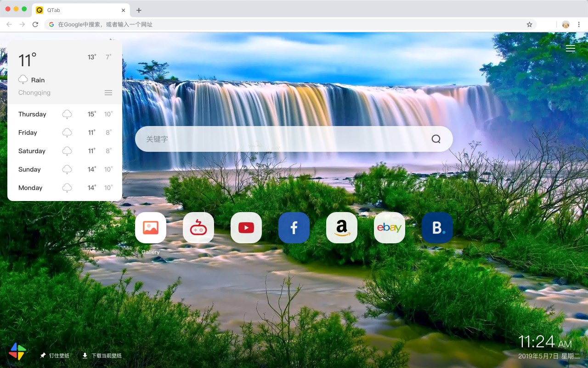Bookmark this page with the star
588x368 pixels.
(x=529, y=24)
